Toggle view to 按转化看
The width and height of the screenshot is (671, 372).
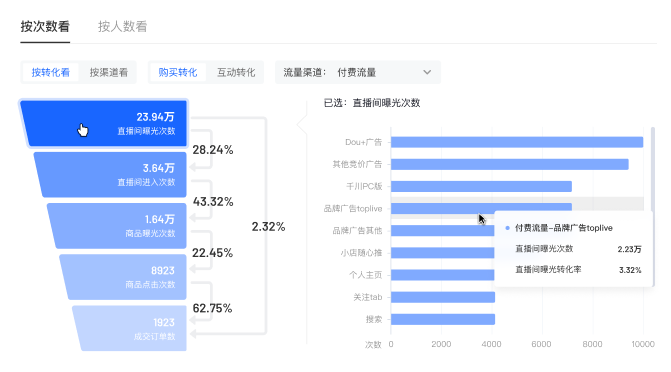(x=50, y=72)
